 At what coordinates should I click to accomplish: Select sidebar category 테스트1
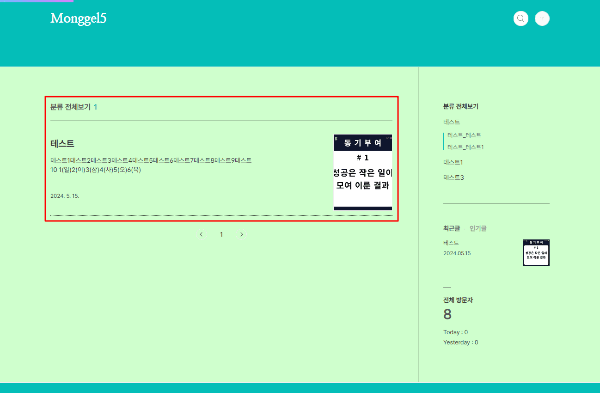tap(453, 162)
